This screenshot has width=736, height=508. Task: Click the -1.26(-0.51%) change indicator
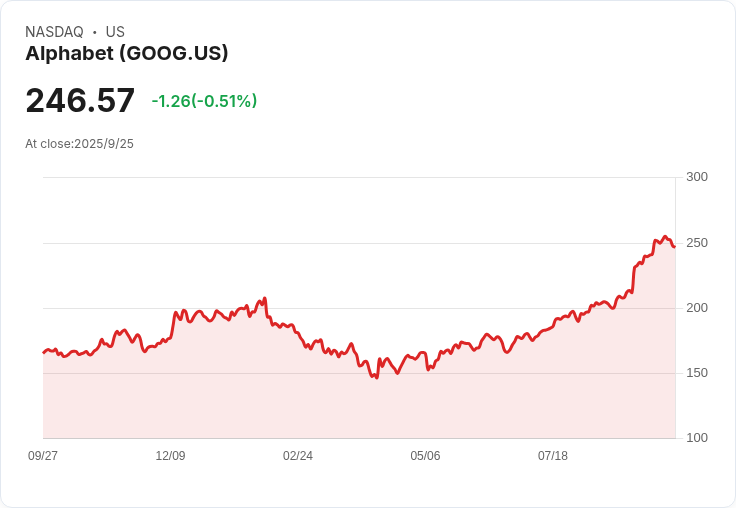(204, 101)
